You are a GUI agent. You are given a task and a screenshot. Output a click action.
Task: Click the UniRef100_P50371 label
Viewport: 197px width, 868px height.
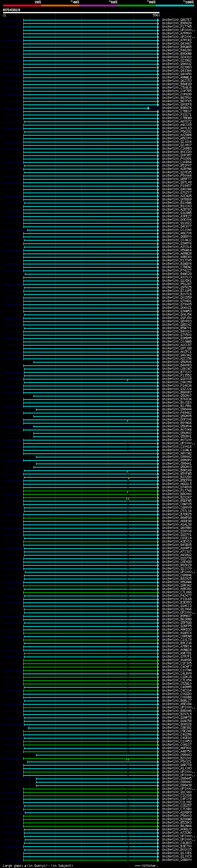click(x=177, y=761)
